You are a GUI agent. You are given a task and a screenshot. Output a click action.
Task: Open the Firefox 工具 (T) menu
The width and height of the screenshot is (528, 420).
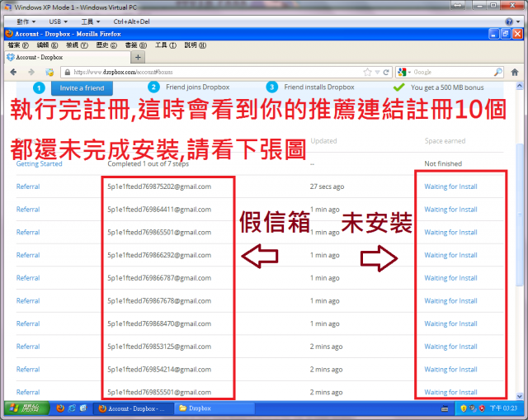[165, 45]
